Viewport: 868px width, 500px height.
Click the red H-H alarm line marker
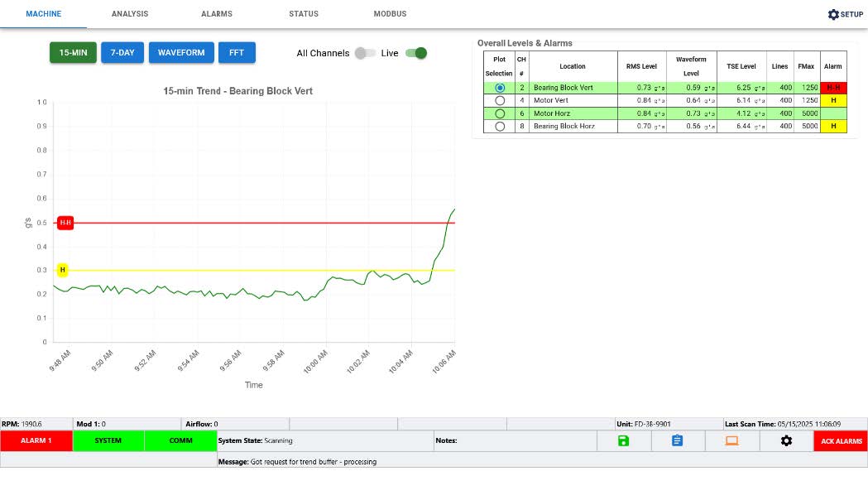[x=65, y=223]
